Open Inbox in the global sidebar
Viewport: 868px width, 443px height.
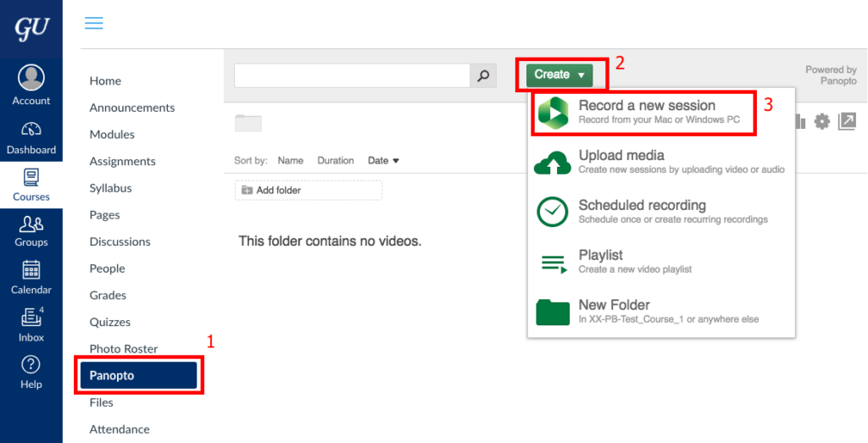pos(31,323)
